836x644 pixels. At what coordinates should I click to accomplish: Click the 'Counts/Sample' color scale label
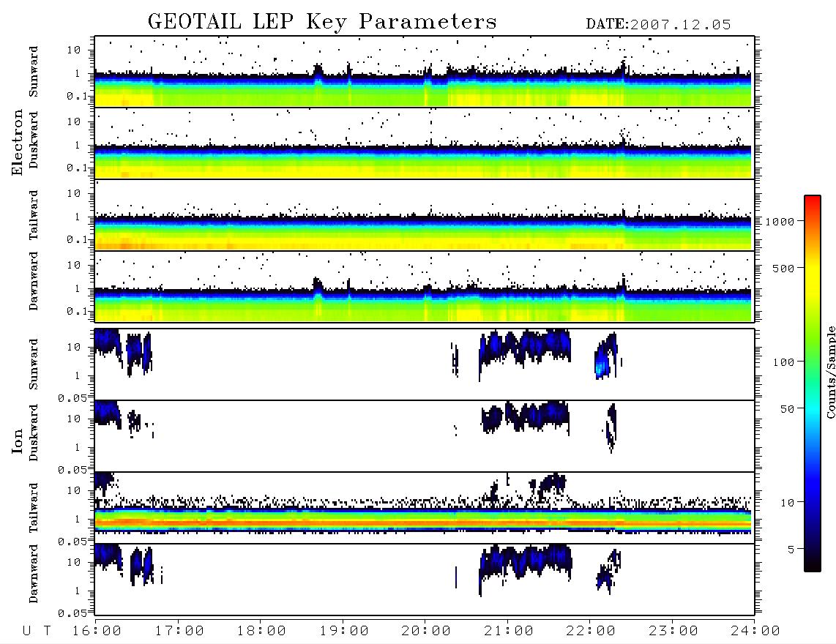[x=830, y=372]
